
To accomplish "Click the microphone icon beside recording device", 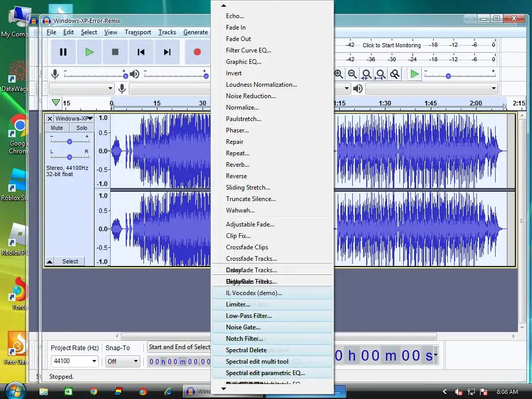I will 122,89.
